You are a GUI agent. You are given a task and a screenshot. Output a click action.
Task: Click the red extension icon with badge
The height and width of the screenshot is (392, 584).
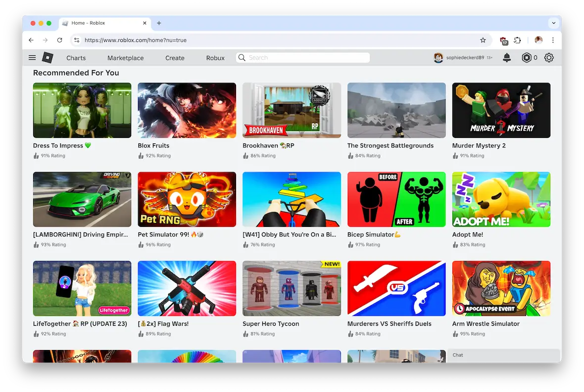[503, 41]
